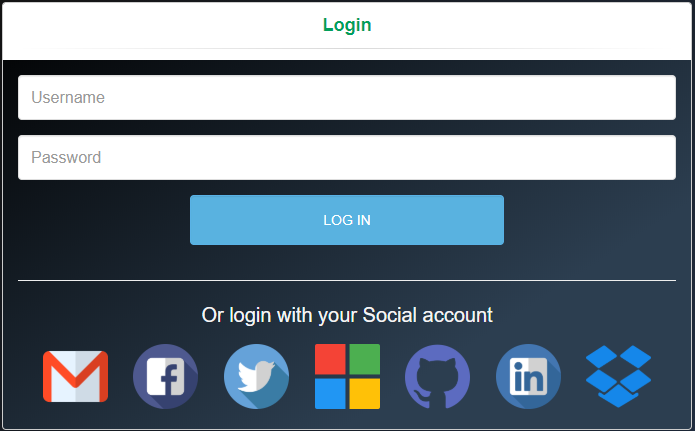Click the green square of the Microsoft logo

click(x=365, y=359)
